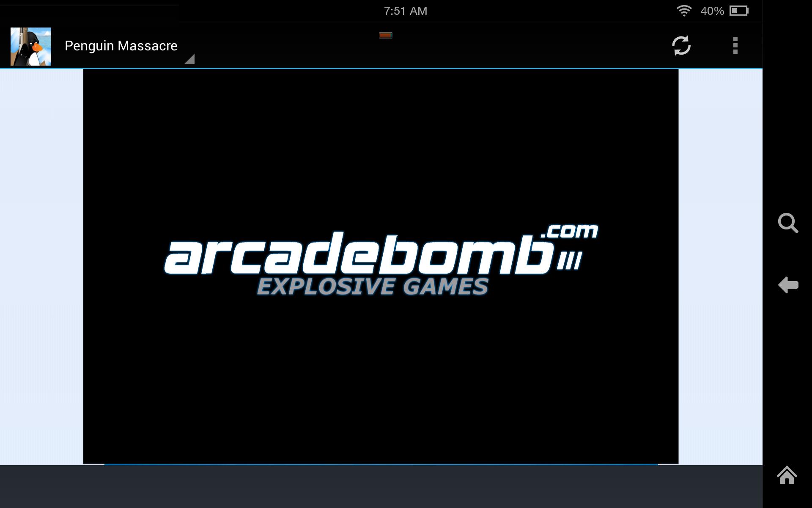This screenshot has height=508, width=812.
Task: Tap the dark banner area below the game
Action: [x=381, y=487]
